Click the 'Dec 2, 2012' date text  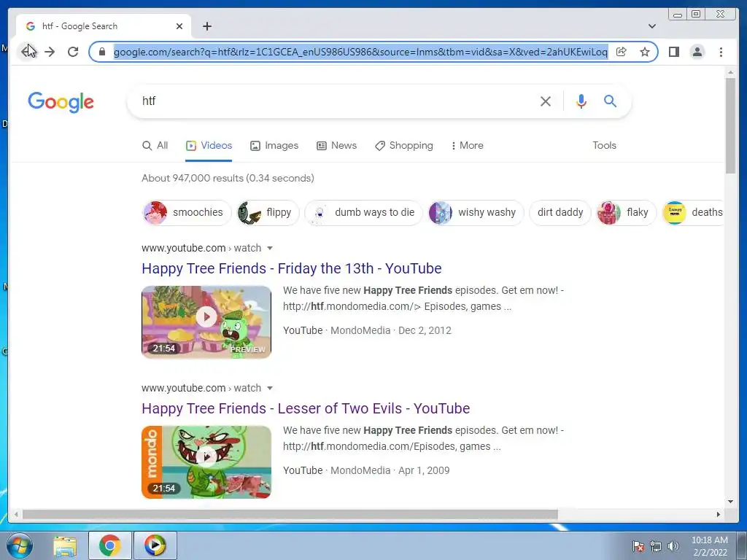coord(425,330)
